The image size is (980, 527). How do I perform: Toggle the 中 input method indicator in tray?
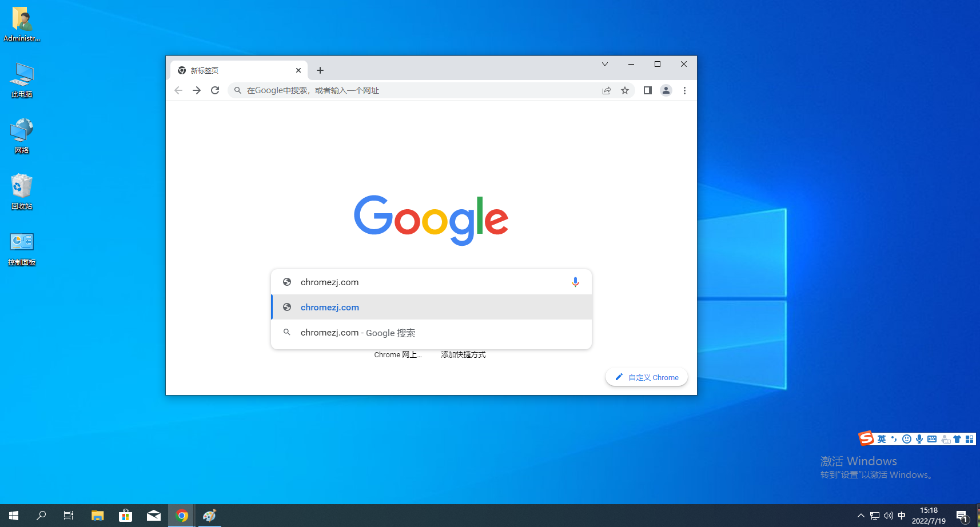click(x=902, y=516)
